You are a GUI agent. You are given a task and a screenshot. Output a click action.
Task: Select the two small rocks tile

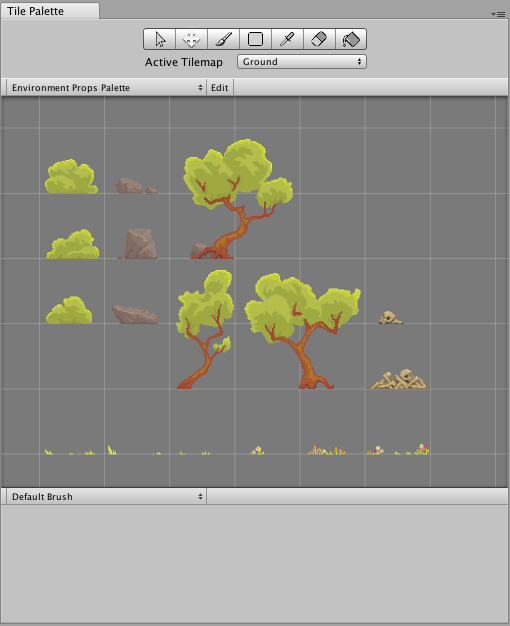click(137, 185)
